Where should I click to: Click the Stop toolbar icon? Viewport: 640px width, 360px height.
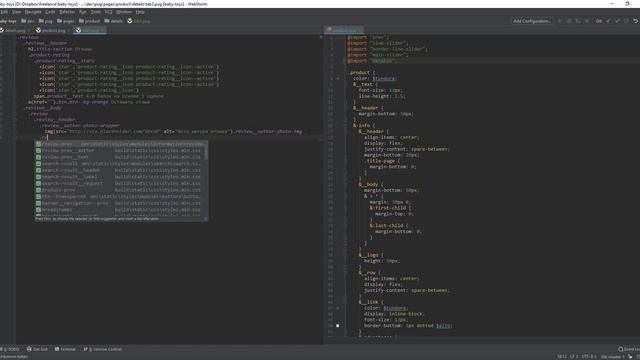click(x=587, y=21)
